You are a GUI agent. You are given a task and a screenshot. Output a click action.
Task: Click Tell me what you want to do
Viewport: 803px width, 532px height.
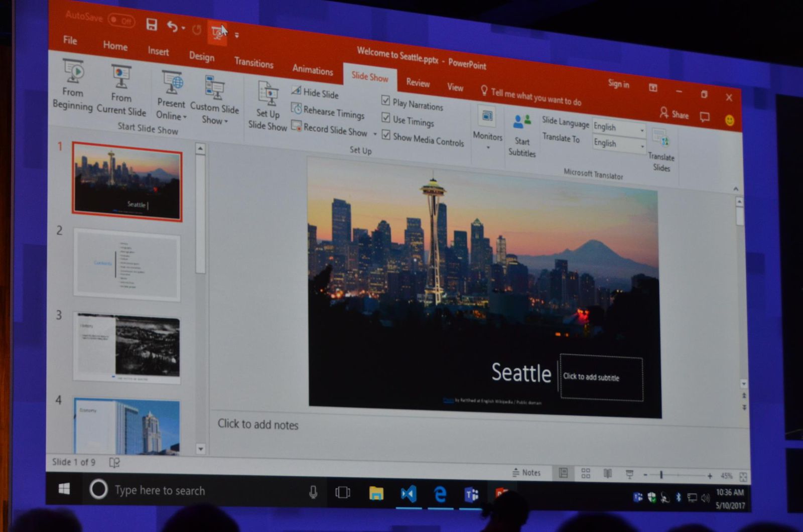click(531, 95)
